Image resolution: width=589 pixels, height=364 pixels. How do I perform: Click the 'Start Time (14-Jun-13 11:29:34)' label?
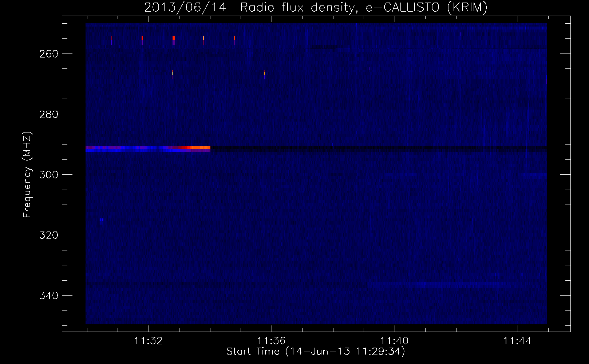[x=316, y=352]
